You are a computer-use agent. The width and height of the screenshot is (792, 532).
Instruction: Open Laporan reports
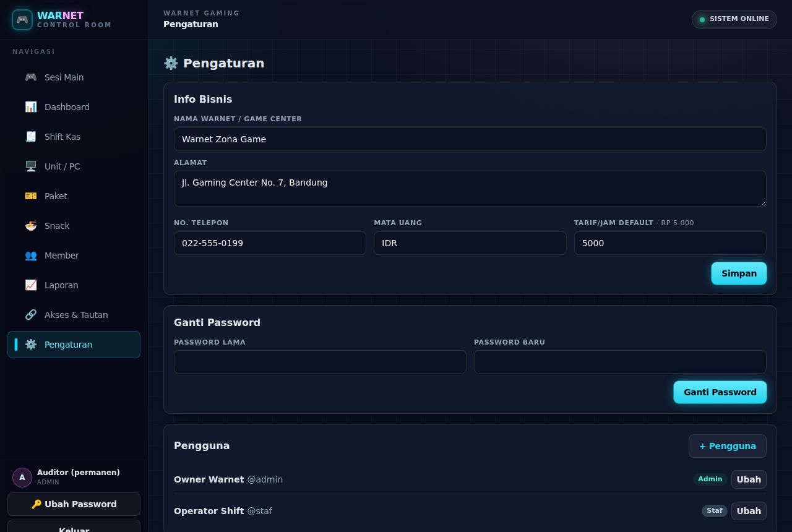pos(74,285)
